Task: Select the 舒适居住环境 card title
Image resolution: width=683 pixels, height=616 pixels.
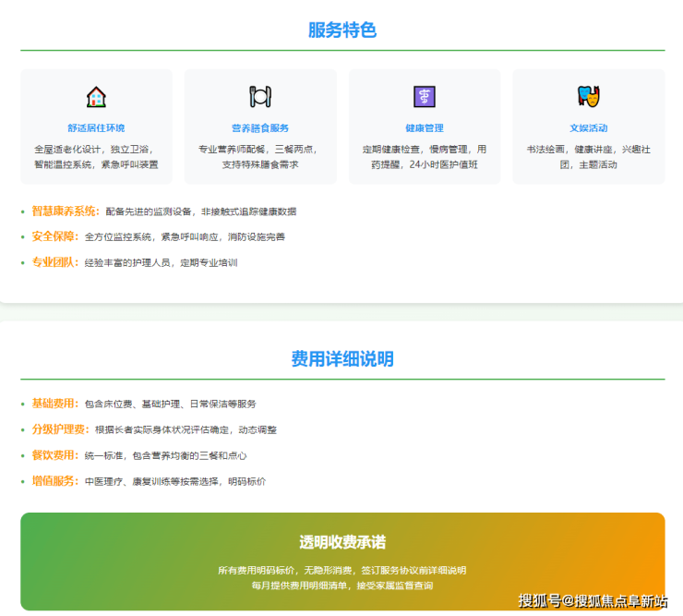Action: pos(96,128)
